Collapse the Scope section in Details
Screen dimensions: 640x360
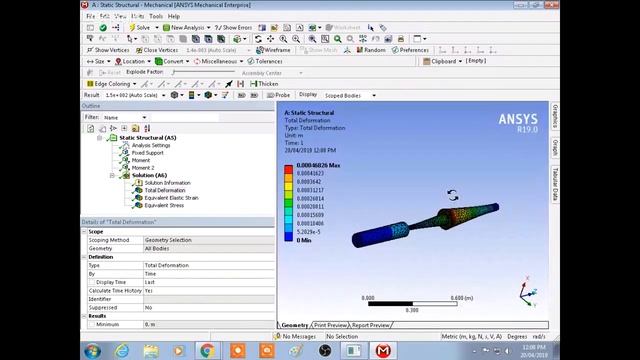[84, 232]
